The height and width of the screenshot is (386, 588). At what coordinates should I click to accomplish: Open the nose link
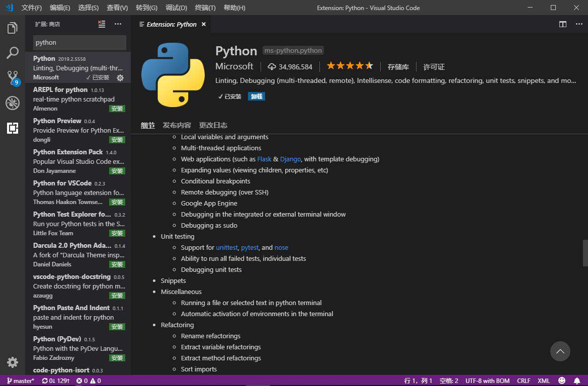(x=281, y=248)
